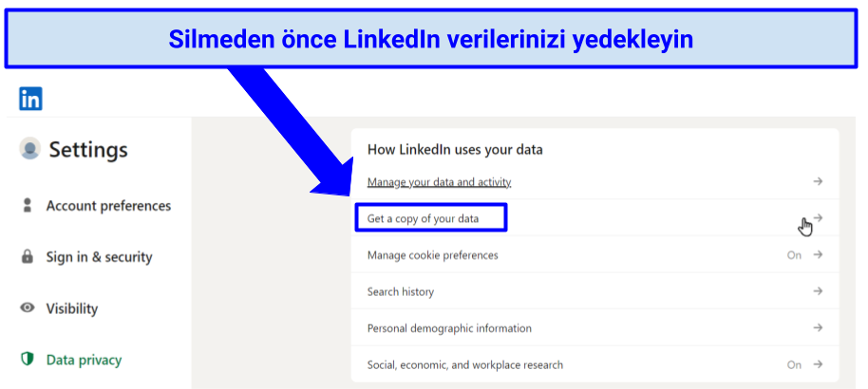
Task: Click arrow beside Get a copy of your data
Action: 818,218
